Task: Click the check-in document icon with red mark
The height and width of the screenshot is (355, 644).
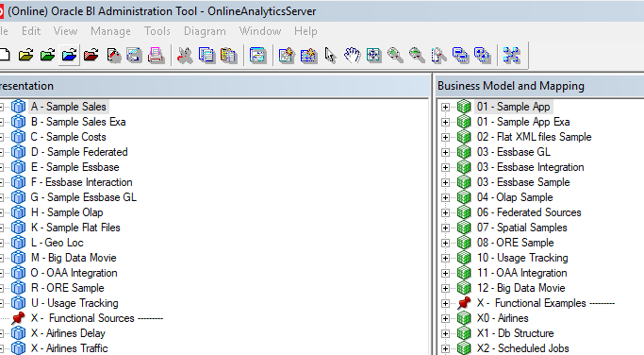Action: (x=114, y=55)
